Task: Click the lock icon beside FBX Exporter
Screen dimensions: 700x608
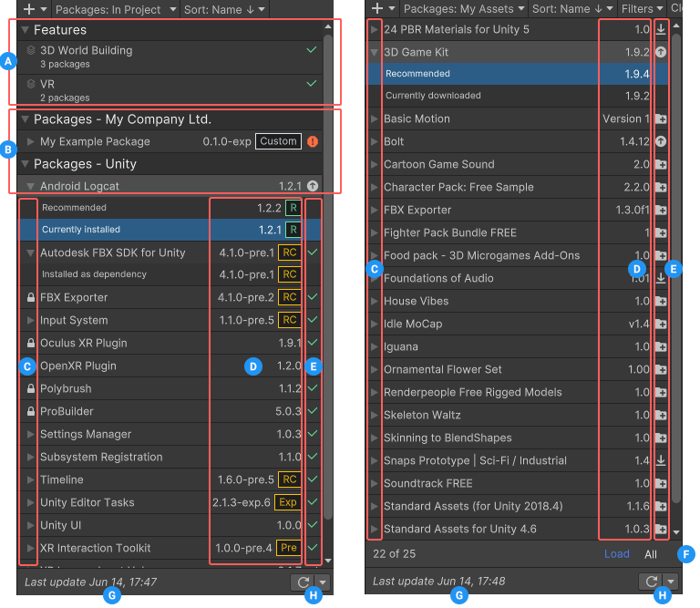Action: click(31, 297)
